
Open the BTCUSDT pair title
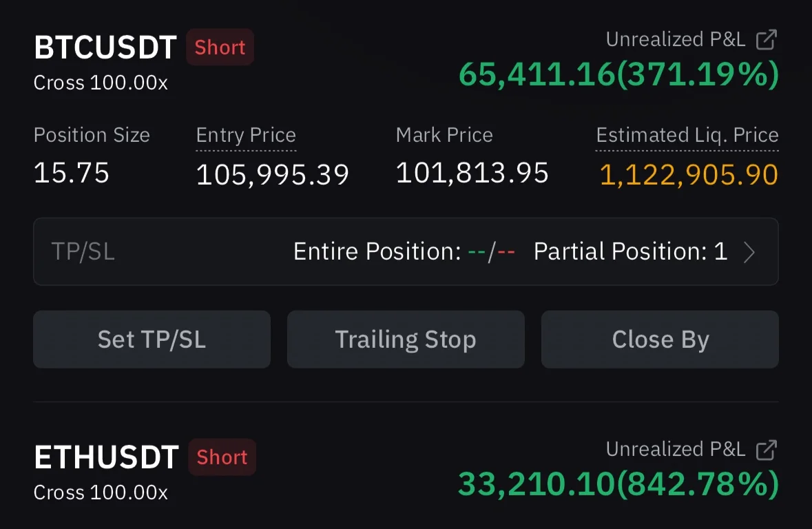(x=105, y=48)
